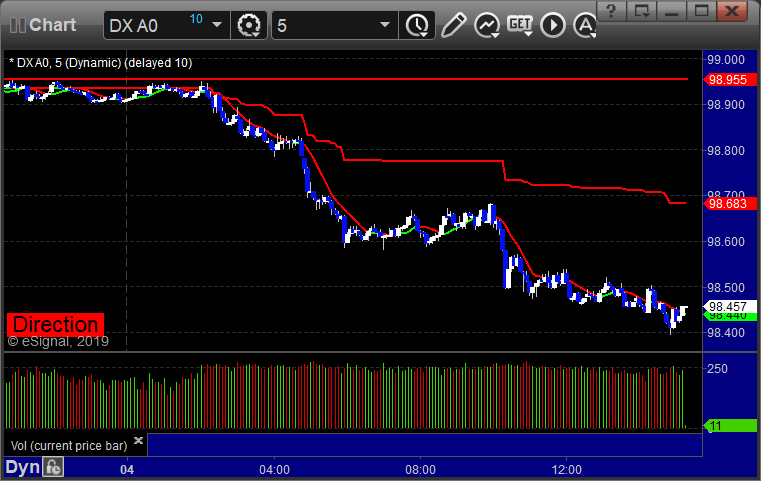Click the 12:00 time axis label

(566, 470)
